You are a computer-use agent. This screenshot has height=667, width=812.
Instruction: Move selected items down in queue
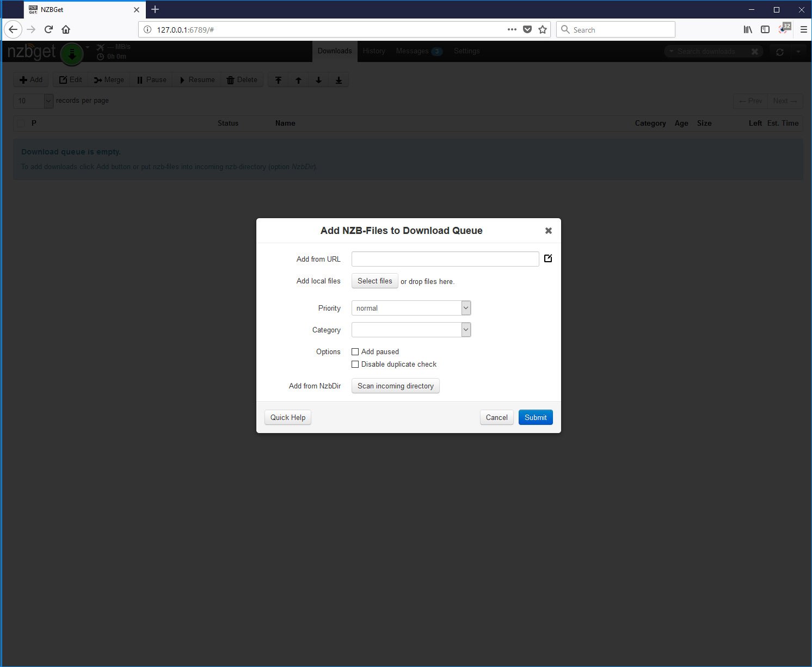[318, 80]
